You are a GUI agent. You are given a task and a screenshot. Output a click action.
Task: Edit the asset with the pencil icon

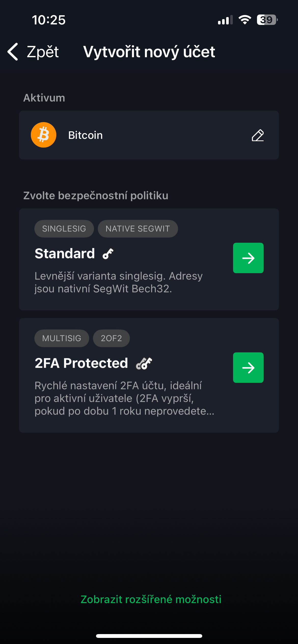258,135
